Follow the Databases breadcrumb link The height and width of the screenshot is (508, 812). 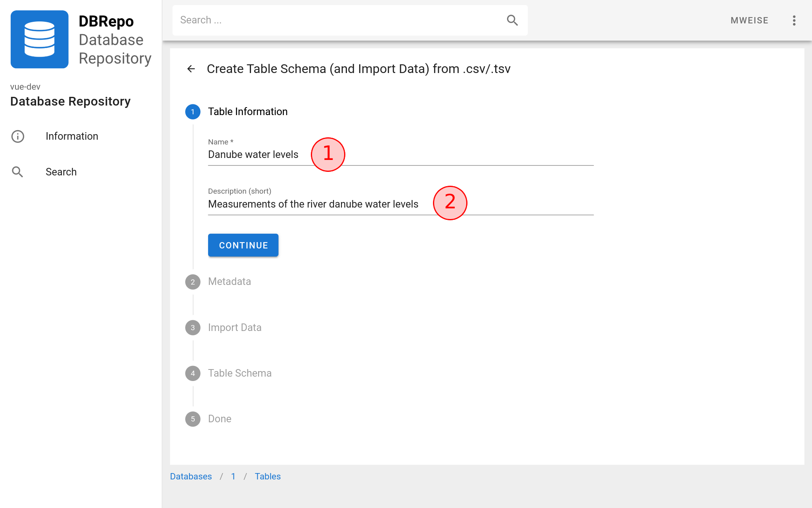click(x=191, y=476)
